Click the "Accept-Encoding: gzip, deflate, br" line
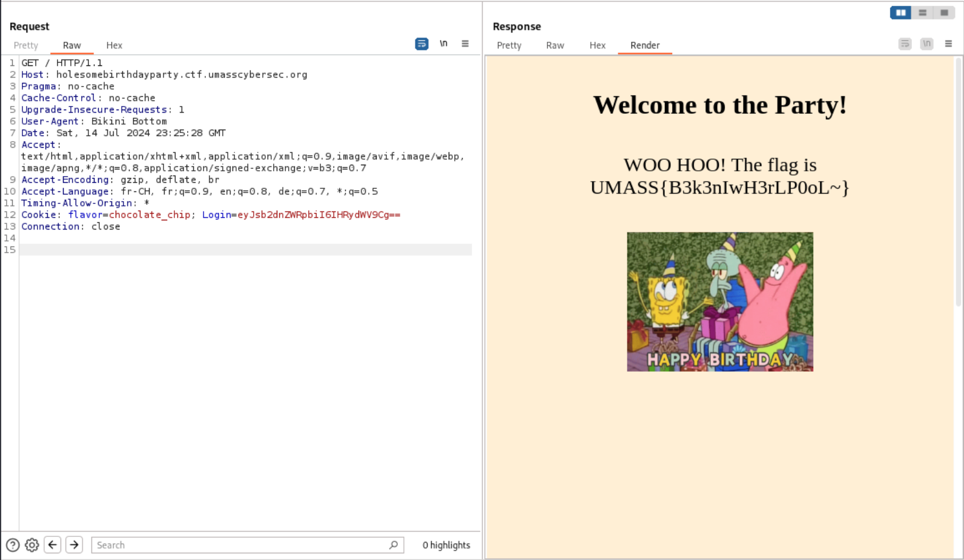 coord(120,180)
